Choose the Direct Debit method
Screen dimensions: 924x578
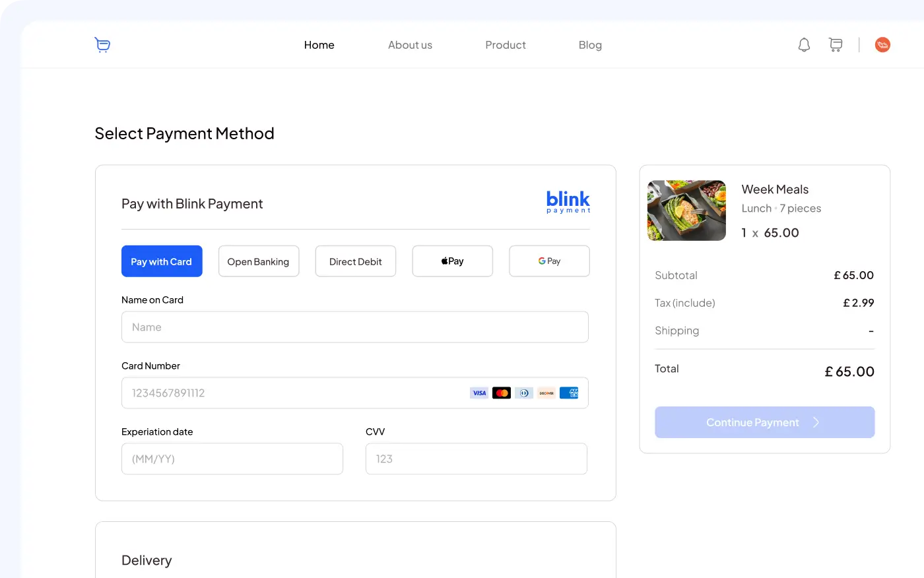(x=356, y=261)
